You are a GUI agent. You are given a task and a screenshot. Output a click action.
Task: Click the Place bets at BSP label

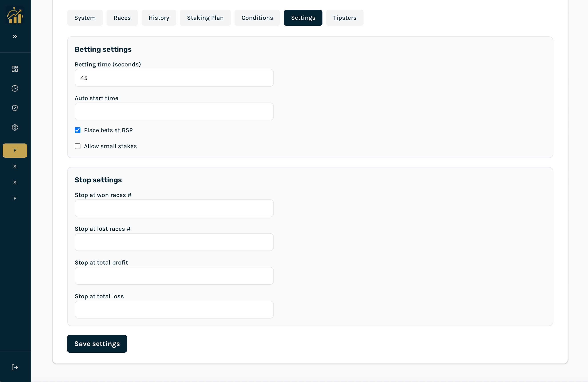[108, 130]
